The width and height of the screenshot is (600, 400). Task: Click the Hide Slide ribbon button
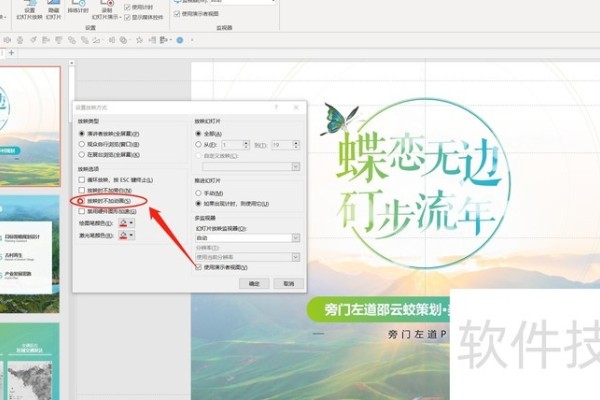click(x=54, y=10)
